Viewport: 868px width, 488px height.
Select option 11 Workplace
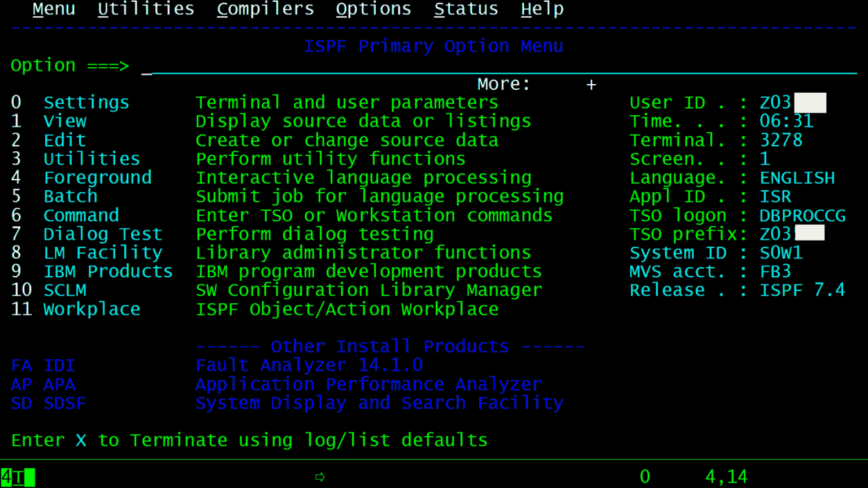(x=76, y=309)
